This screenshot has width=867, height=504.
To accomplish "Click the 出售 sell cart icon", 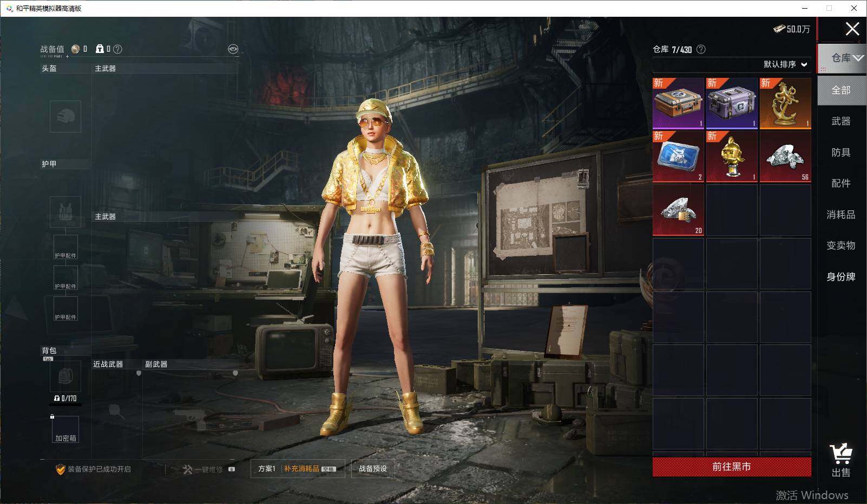I will click(x=840, y=454).
